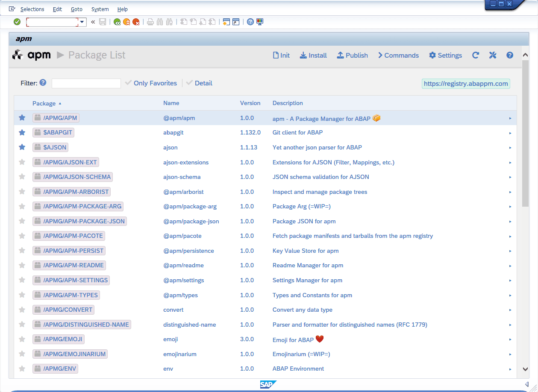The width and height of the screenshot is (538, 392).
Task: Open the Selections menu
Action: (x=32, y=9)
